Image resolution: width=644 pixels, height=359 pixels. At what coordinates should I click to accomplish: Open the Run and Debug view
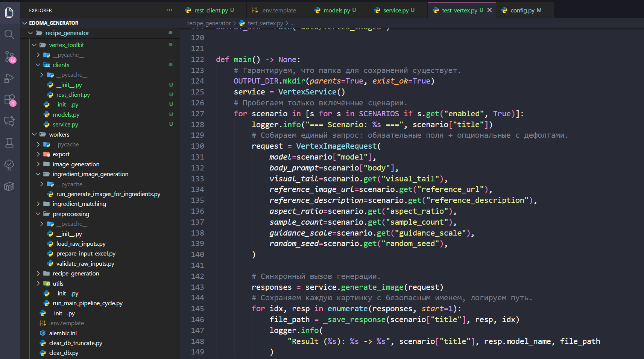9,78
